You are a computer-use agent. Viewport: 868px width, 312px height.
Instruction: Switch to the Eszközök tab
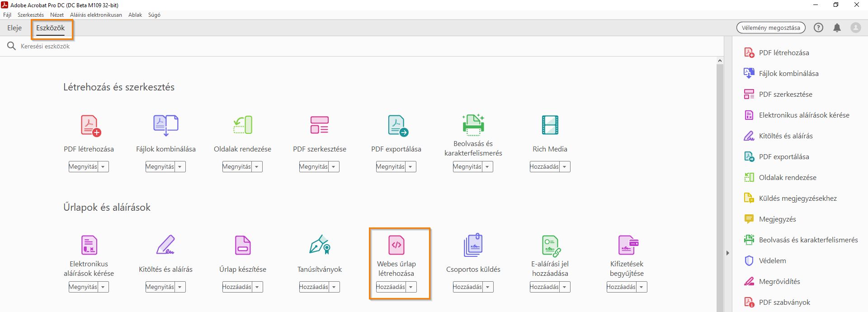(51, 28)
